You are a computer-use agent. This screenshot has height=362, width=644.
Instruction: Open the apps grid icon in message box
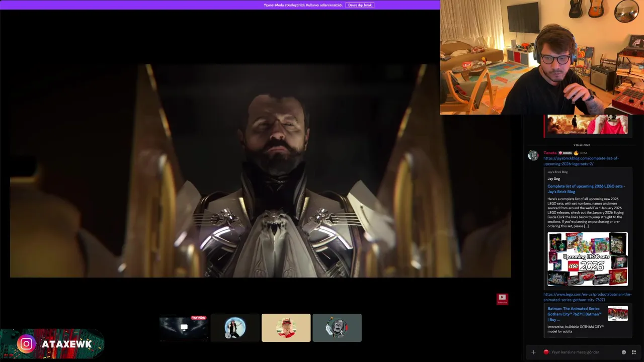coord(634,352)
